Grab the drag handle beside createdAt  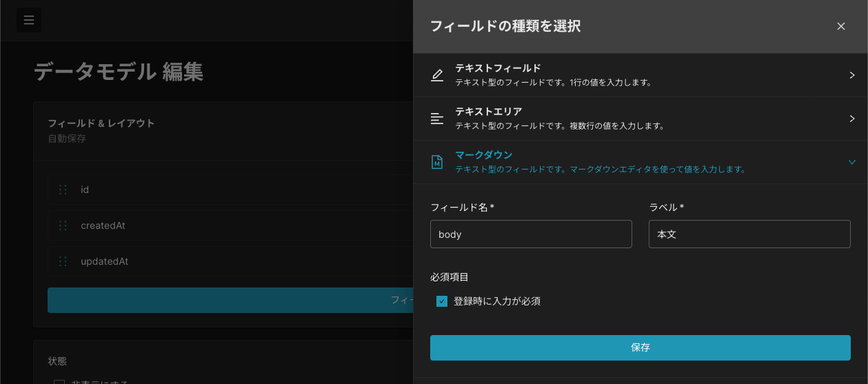63,225
